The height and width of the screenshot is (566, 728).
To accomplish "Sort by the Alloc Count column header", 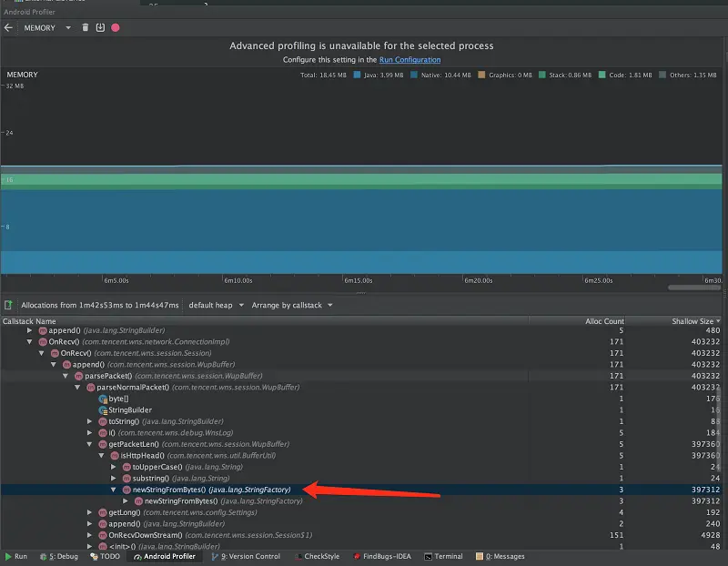I will point(604,321).
